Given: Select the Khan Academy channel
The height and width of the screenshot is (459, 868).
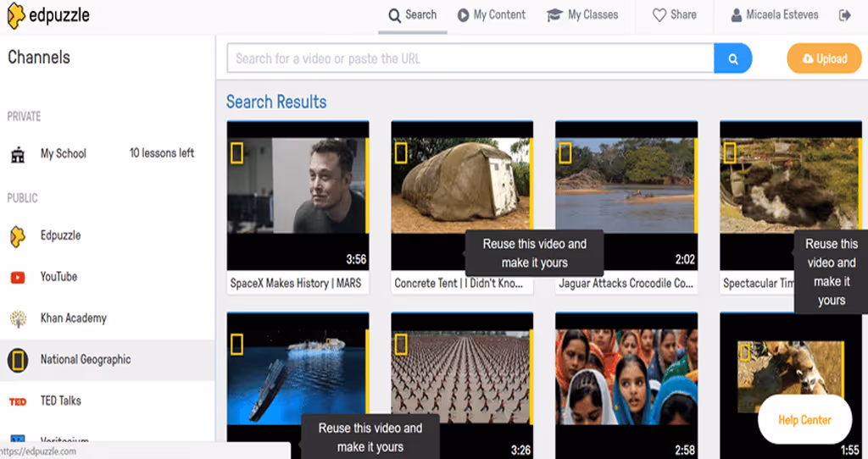Looking at the screenshot, I should (107, 318).
